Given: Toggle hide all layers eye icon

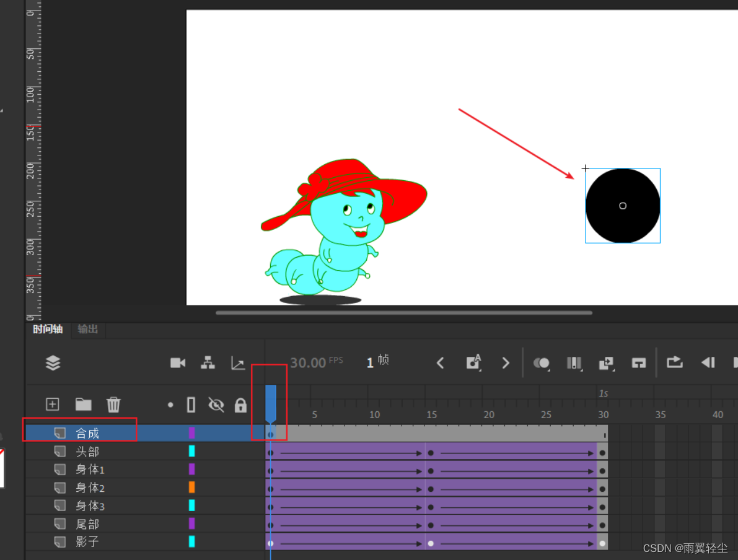Looking at the screenshot, I should (x=216, y=405).
